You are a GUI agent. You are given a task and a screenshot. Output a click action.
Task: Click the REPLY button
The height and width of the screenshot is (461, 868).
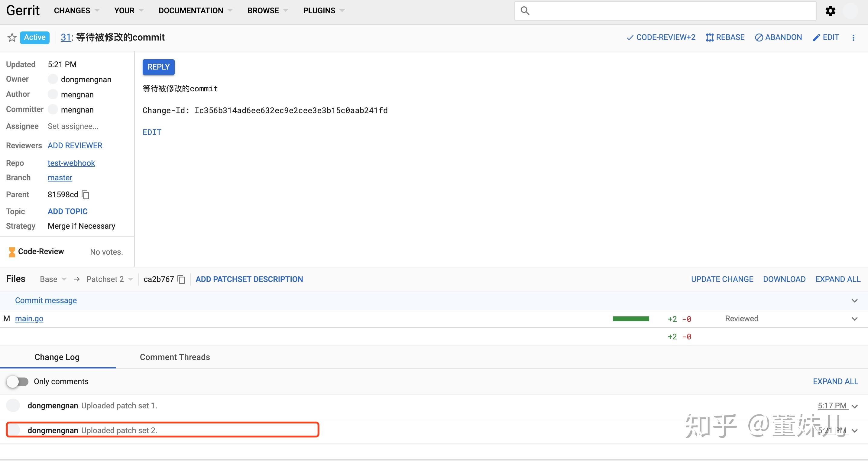[158, 67]
